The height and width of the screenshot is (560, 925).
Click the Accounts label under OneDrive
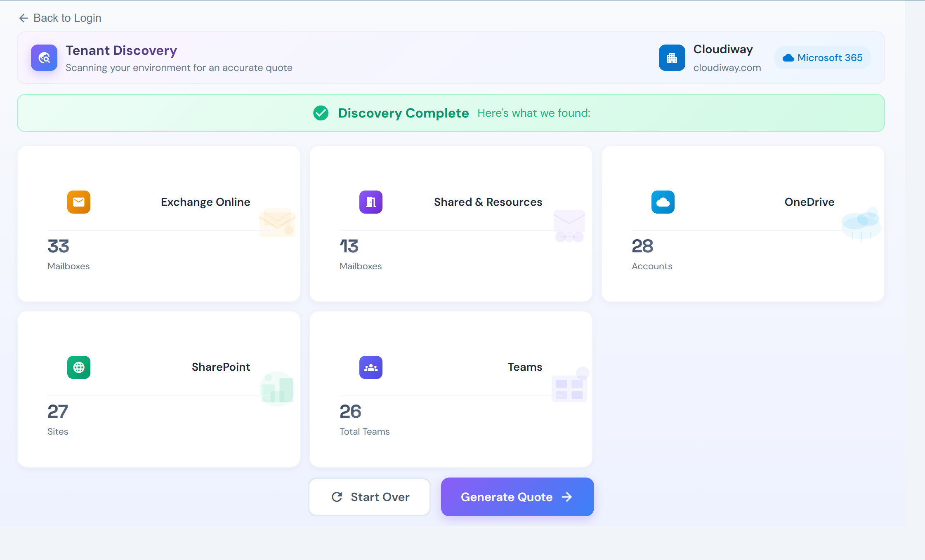tap(652, 266)
